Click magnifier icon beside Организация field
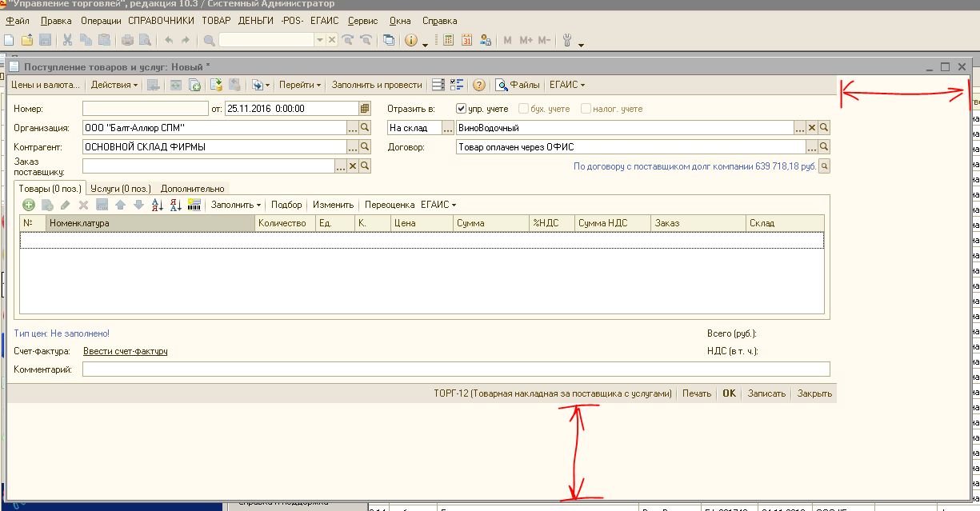The height and width of the screenshot is (511, 980). [365, 128]
